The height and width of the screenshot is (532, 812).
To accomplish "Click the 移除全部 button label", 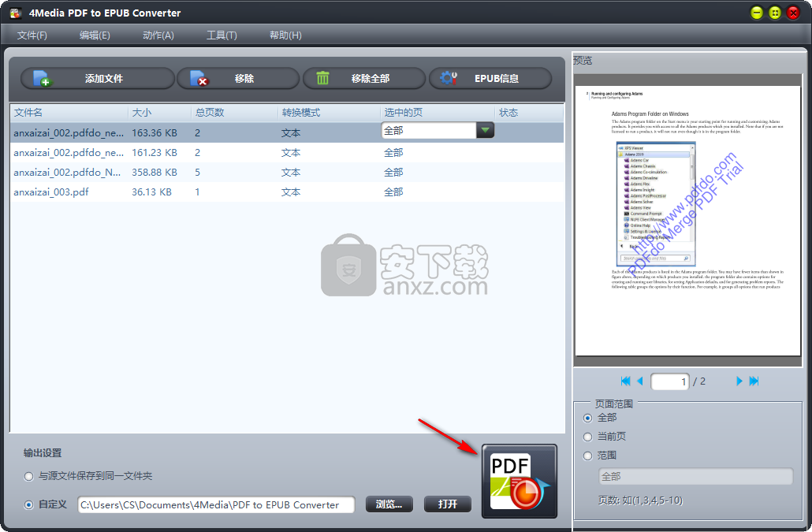I will pos(371,79).
